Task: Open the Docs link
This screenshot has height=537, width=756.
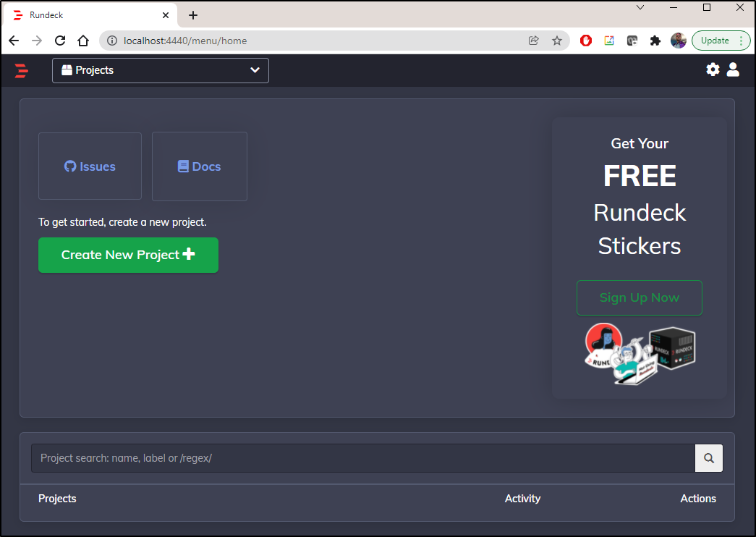Action: pos(200,166)
